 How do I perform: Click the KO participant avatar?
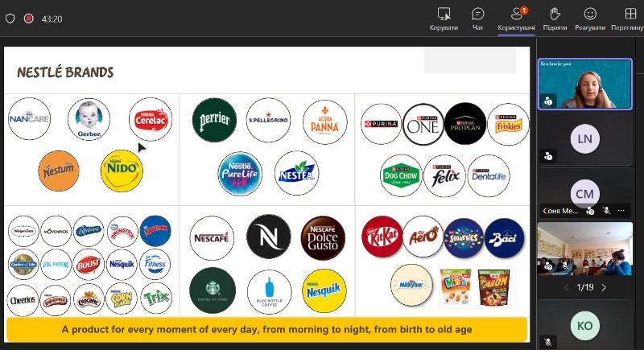[x=585, y=326]
